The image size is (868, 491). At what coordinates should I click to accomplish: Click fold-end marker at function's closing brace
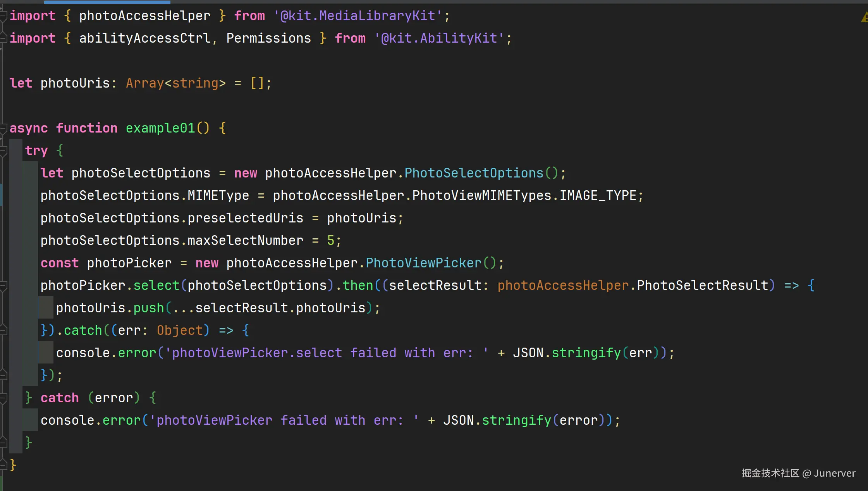point(3,465)
